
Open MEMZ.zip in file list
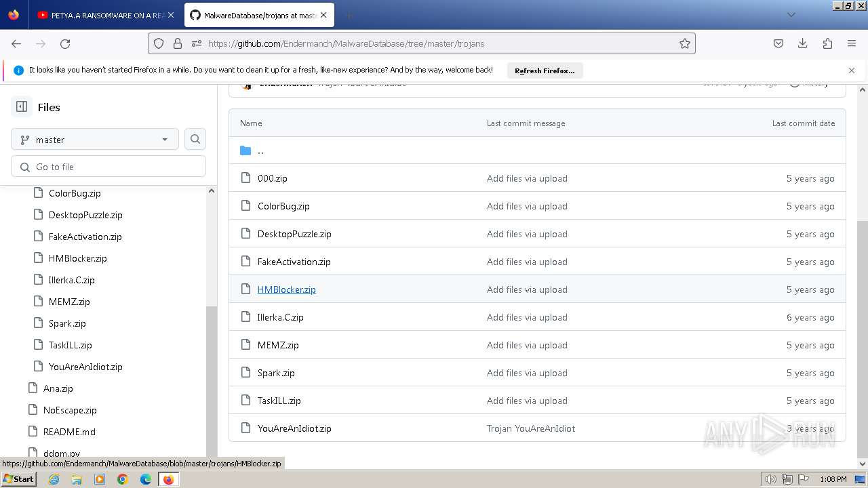pyautogui.click(x=278, y=345)
